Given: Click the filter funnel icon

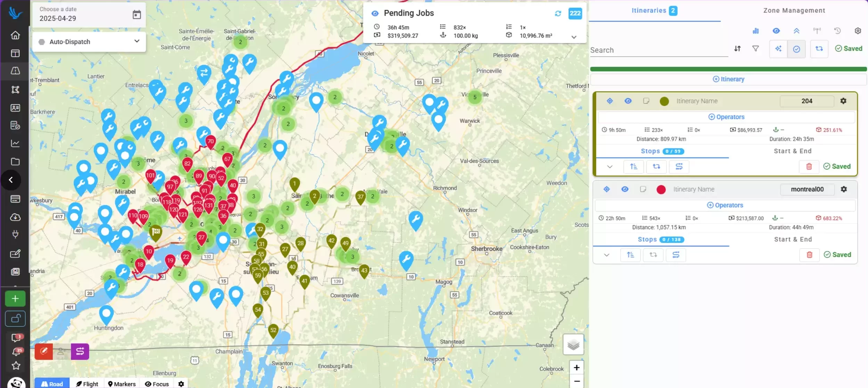Looking at the screenshot, I should point(755,49).
